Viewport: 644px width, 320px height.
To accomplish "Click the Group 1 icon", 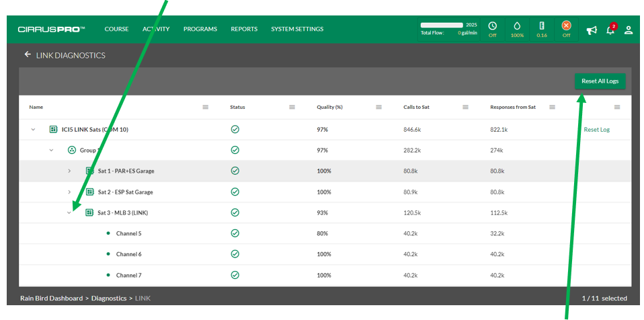I will pos(71,150).
